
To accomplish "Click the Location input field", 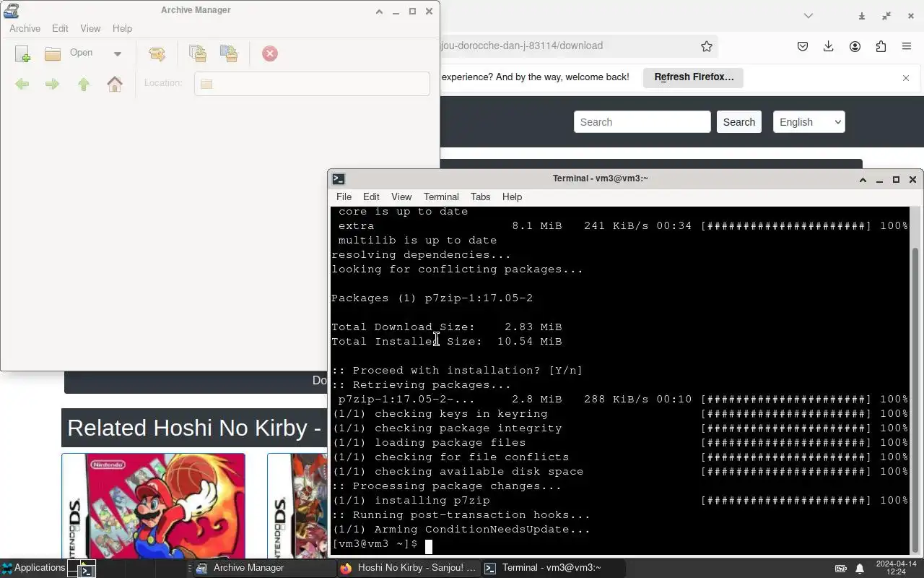I will click(x=312, y=83).
